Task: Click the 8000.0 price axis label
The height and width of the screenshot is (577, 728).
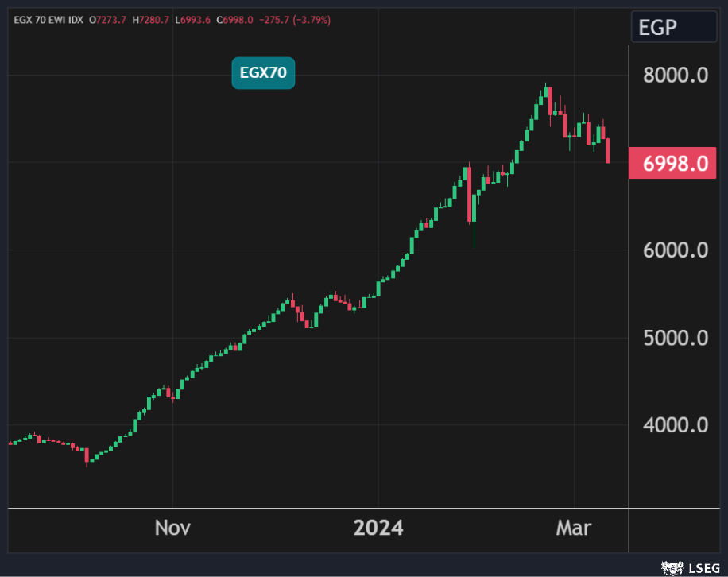Action: click(676, 76)
